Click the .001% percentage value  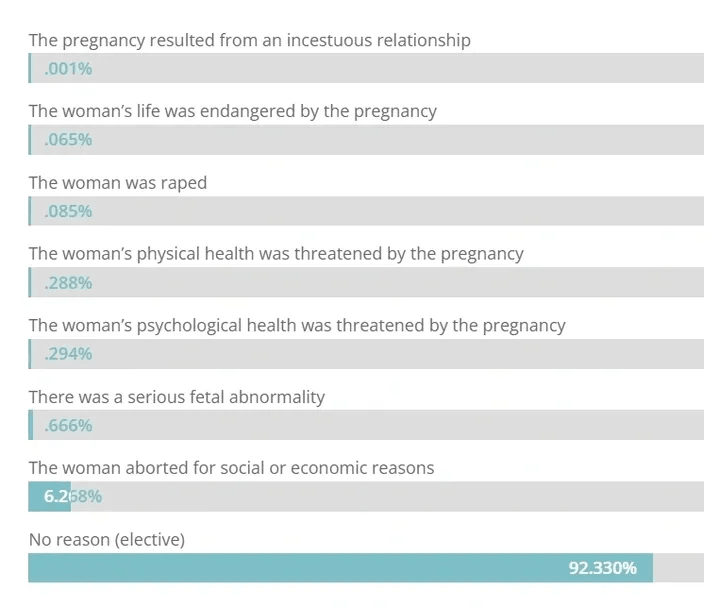coord(68,68)
